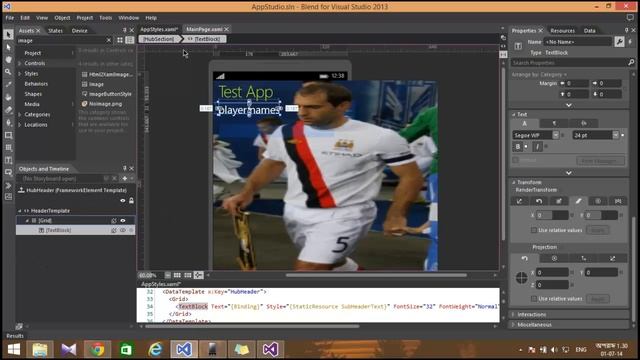This screenshot has width=640, height=360.
Task: Select the TextBlock text tool
Action: (x=8, y=160)
